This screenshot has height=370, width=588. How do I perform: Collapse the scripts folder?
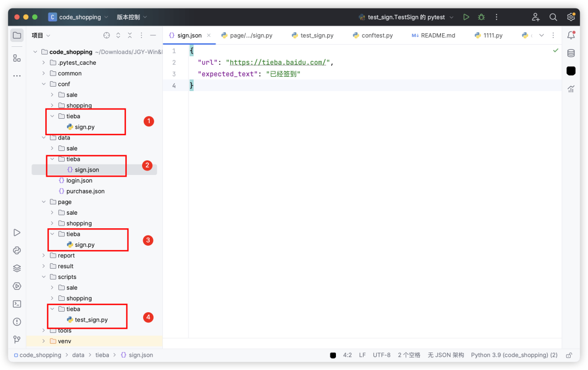[x=44, y=277]
